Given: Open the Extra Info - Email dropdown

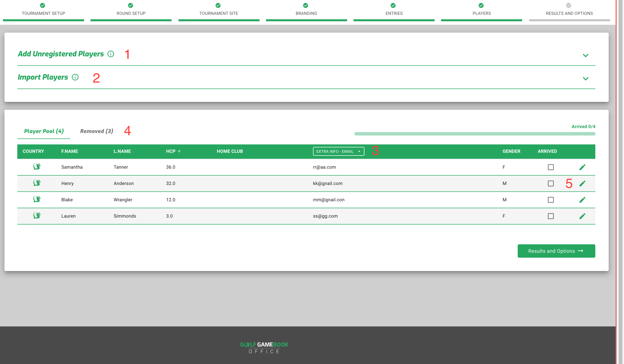Looking at the screenshot, I should [x=339, y=152].
